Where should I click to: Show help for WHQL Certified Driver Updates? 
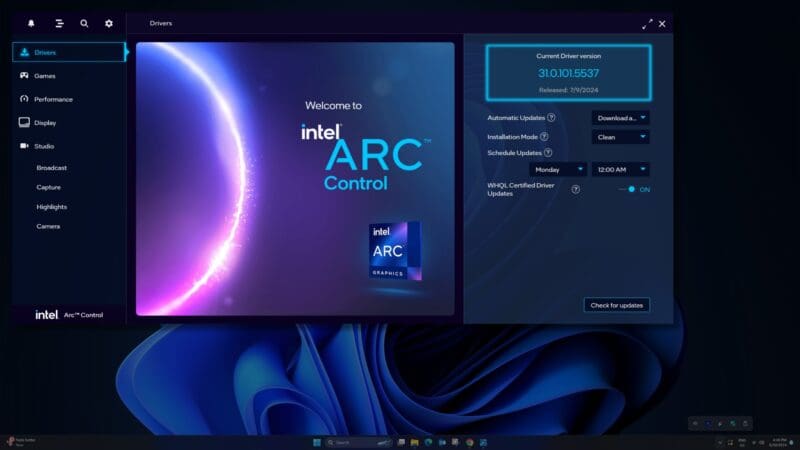(x=576, y=189)
